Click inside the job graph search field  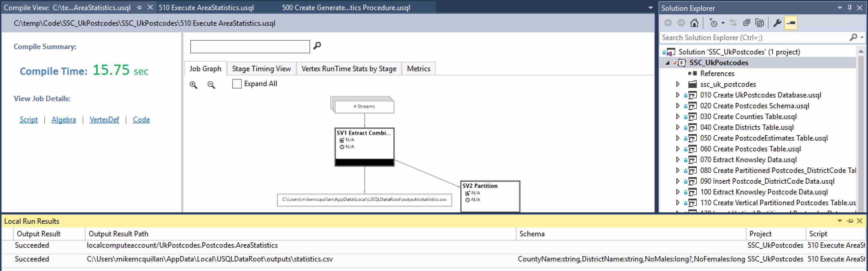(x=250, y=46)
